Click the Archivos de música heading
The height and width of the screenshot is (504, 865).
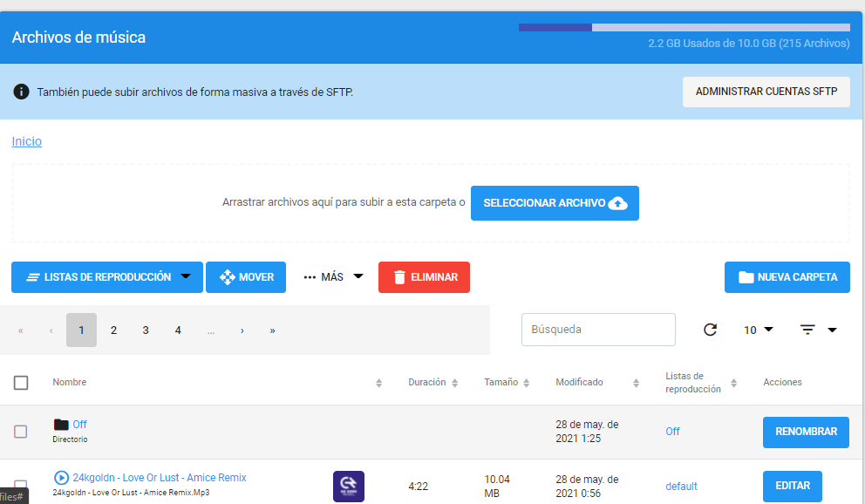[78, 37]
